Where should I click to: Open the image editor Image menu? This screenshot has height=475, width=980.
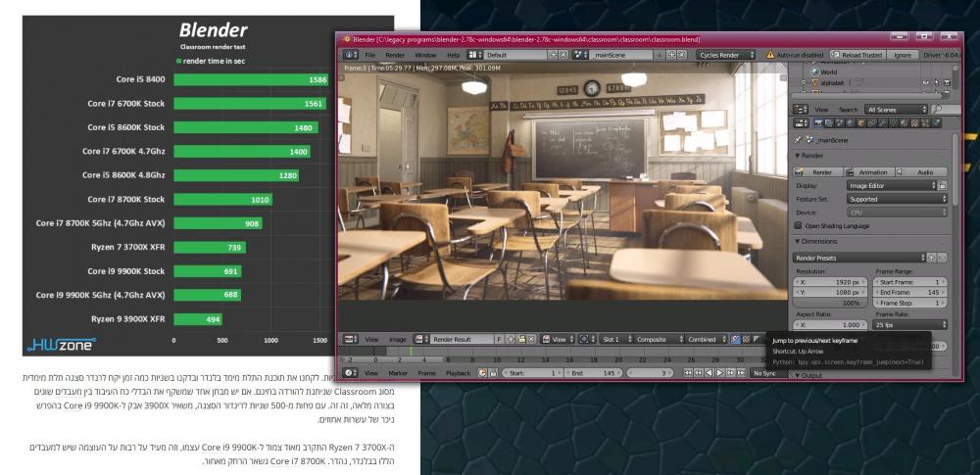[398, 340]
